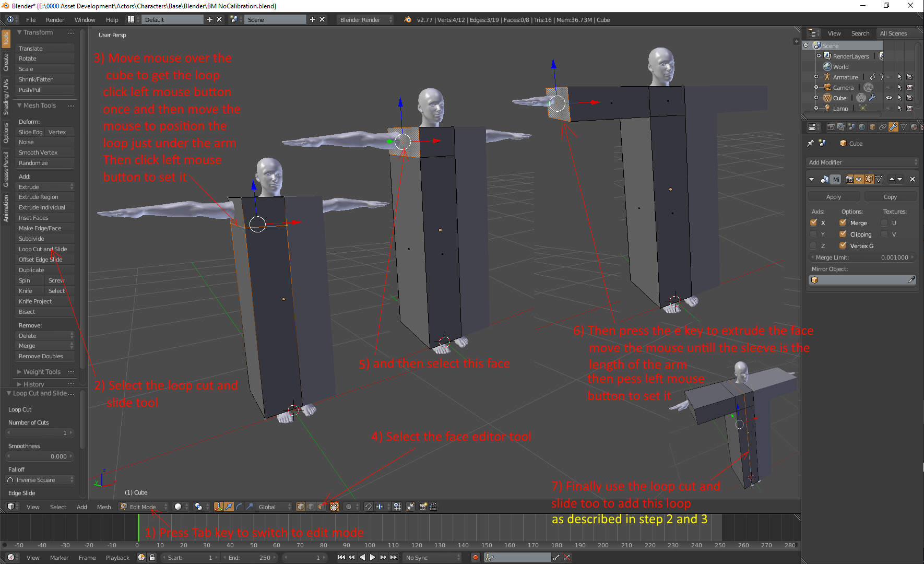Toggle the Clipping option checkbox
Screen dimensions: 924x564
pos(843,234)
